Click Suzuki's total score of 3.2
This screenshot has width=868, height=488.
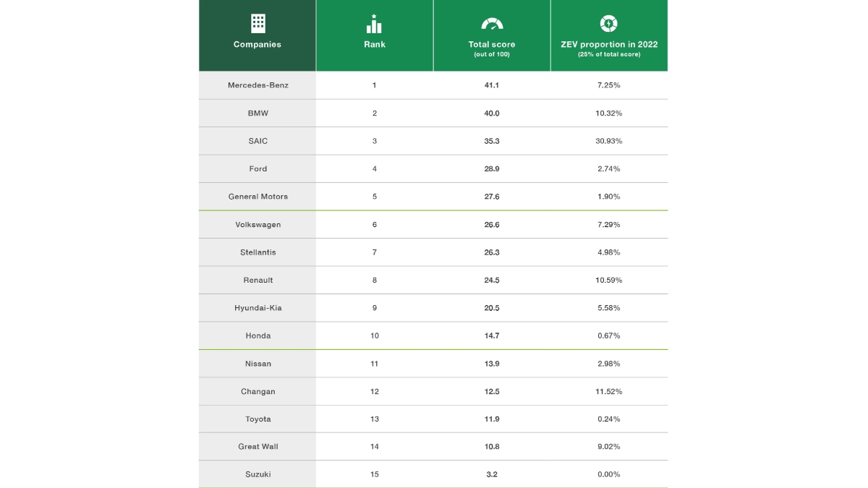tap(492, 475)
